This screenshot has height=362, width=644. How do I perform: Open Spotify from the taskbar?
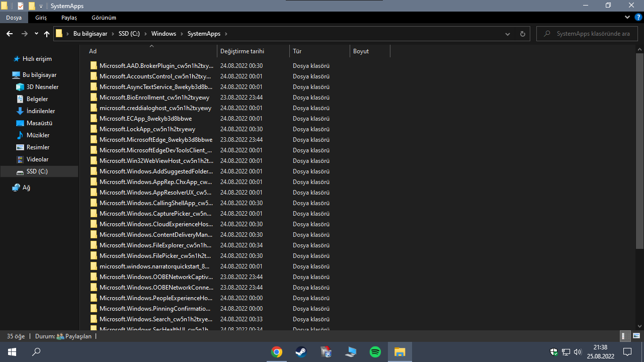375,352
